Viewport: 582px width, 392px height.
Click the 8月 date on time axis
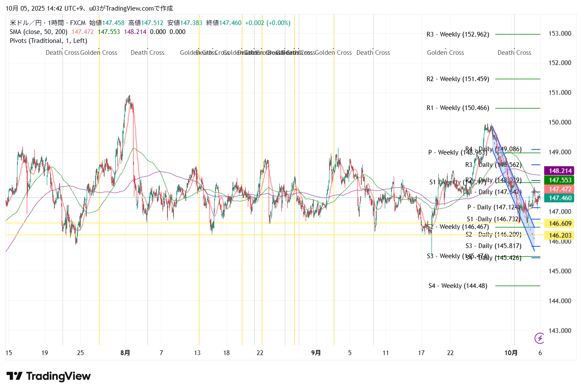coord(125,353)
